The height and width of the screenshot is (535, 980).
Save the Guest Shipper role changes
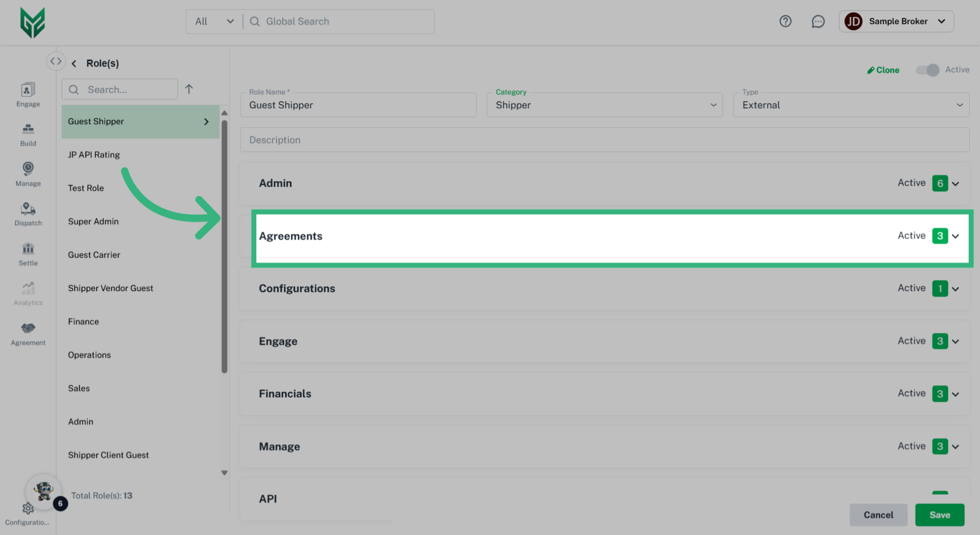tap(939, 515)
